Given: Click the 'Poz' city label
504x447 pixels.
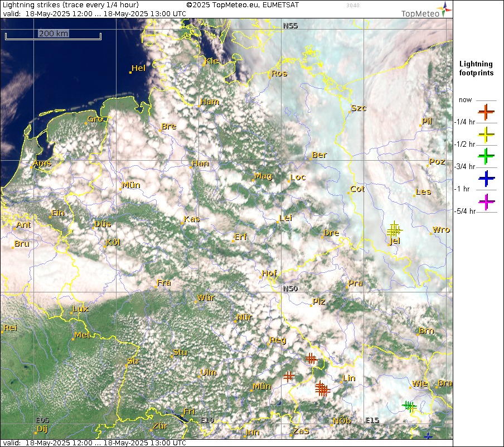Looking at the screenshot, I should tap(437, 161).
